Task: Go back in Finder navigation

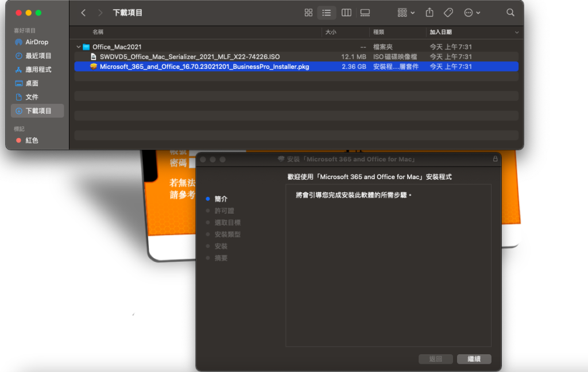Action: [x=83, y=13]
